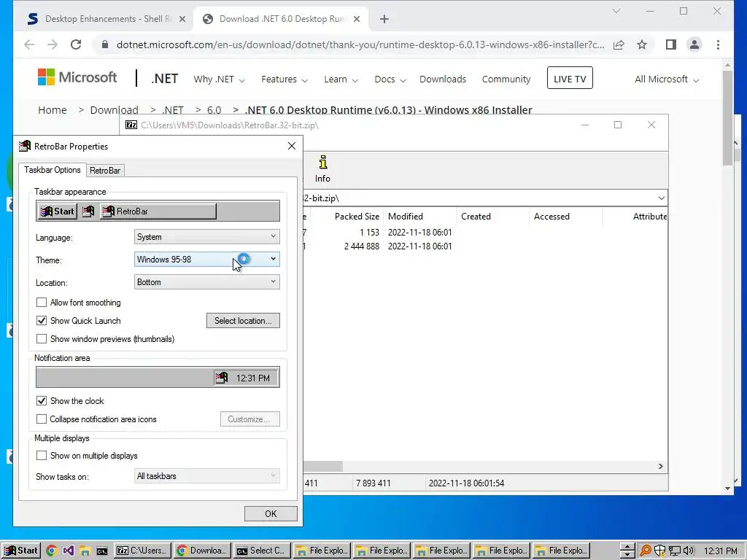Click the Info icon in the 7-Zip toolbar
This screenshot has height=560, width=747.
(x=322, y=169)
